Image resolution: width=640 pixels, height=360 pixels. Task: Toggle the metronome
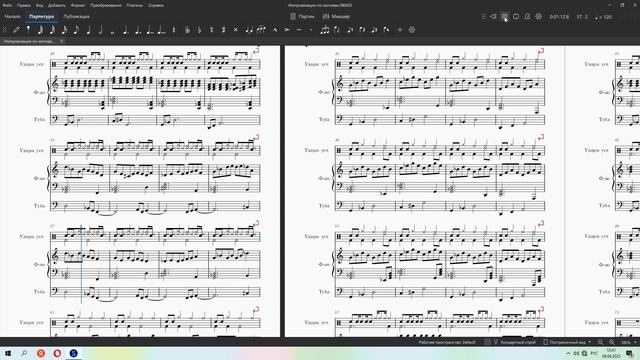pyautogui.click(x=527, y=16)
